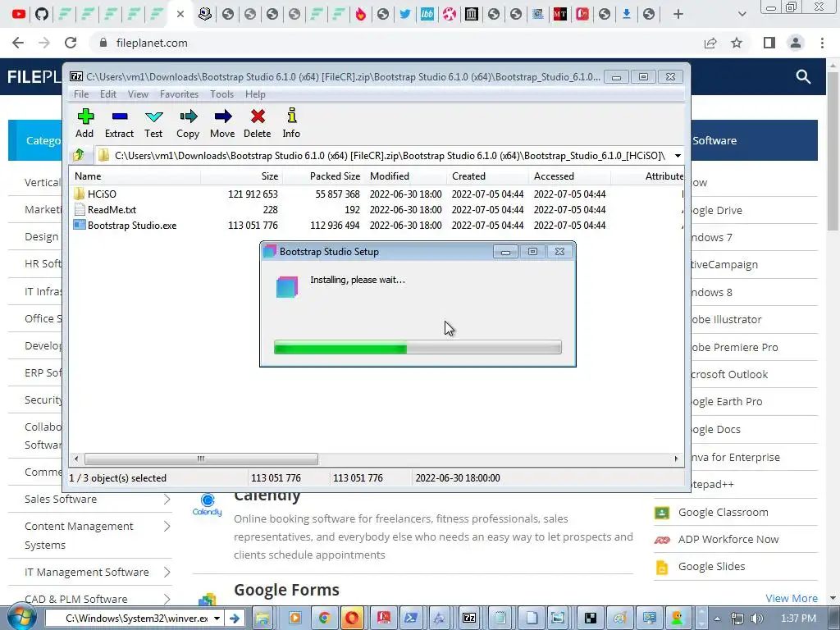Open a new browser tab
Screen dimensions: 840x630
[x=678, y=14]
